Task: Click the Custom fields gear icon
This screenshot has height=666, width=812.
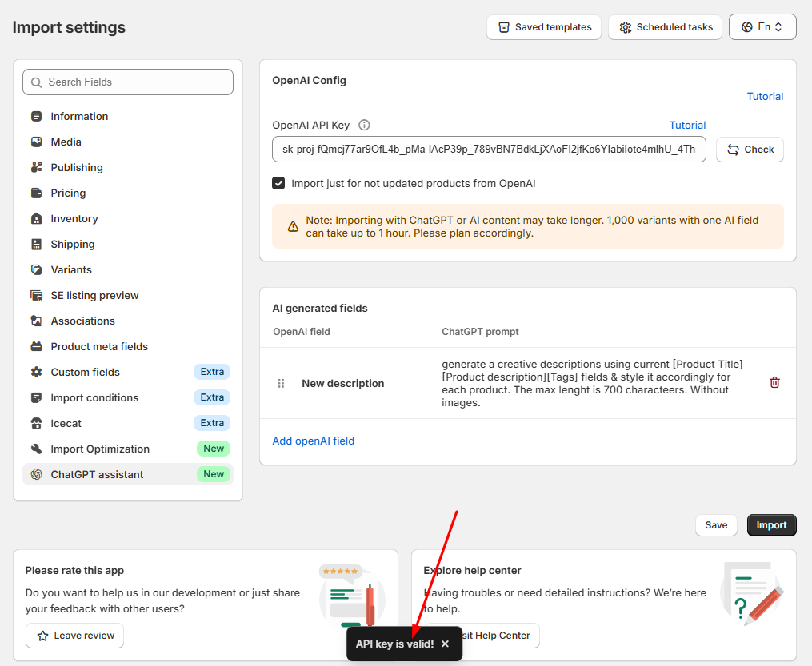Action: click(x=36, y=372)
